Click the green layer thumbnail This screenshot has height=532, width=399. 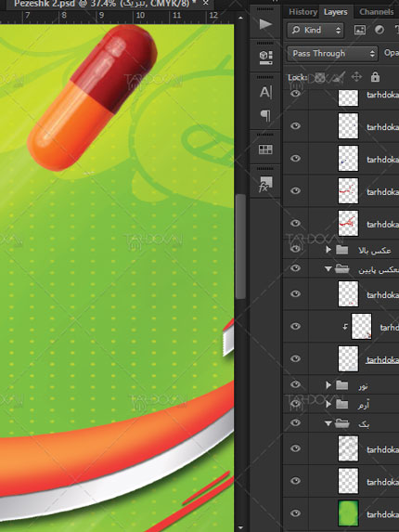(x=348, y=513)
